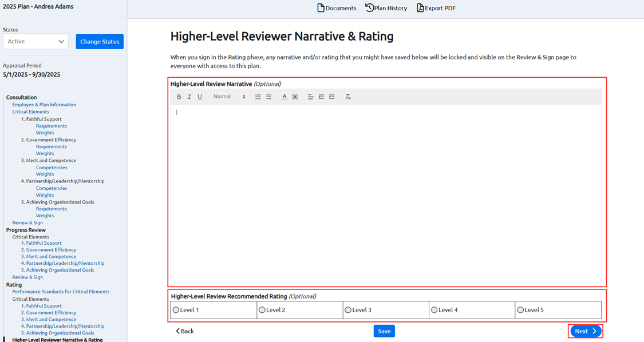Open Competencies under Partnership/Leadership/Mentorship

pos(52,188)
